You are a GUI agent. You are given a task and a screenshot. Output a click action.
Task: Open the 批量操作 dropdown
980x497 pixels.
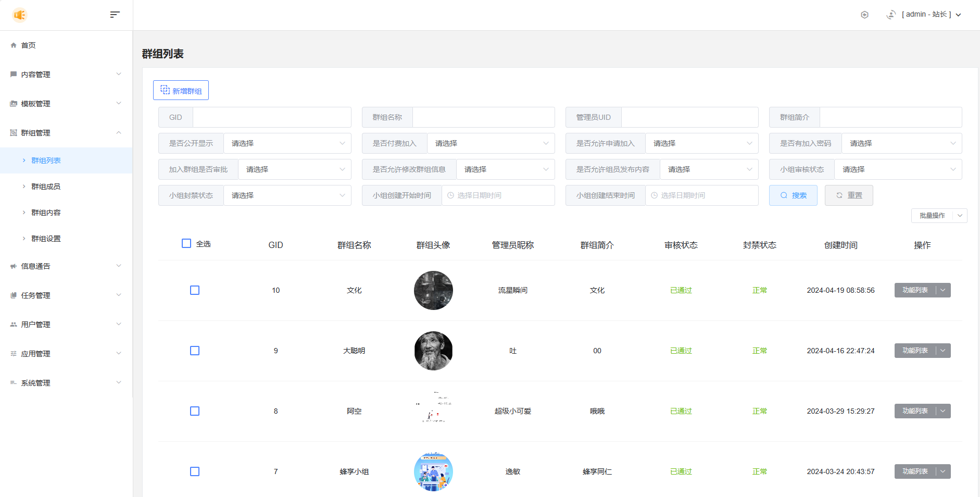tap(938, 216)
